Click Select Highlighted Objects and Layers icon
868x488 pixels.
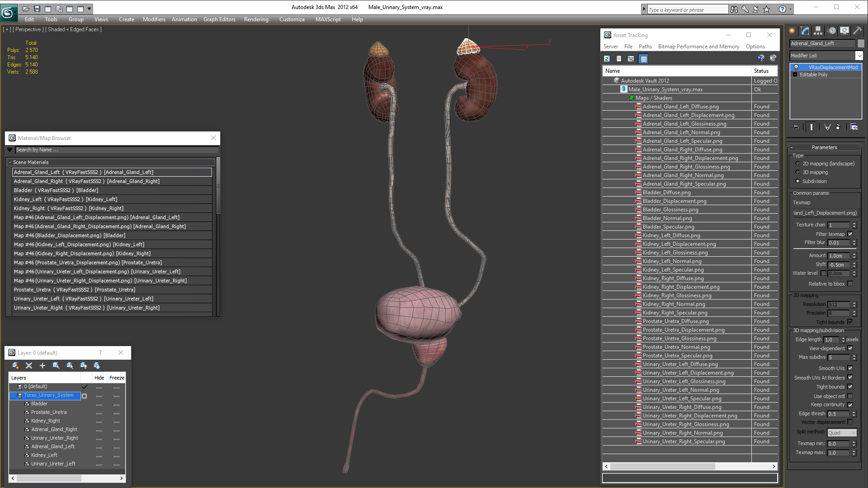click(x=56, y=366)
